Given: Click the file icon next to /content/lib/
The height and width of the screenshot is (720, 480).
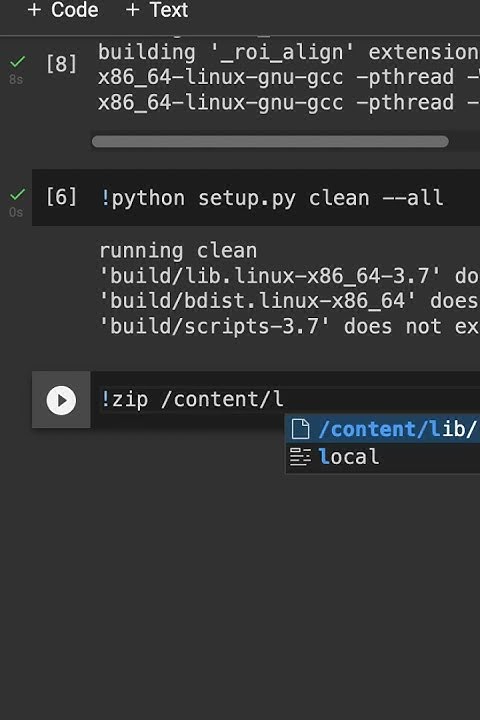Looking at the screenshot, I should (x=300, y=429).
